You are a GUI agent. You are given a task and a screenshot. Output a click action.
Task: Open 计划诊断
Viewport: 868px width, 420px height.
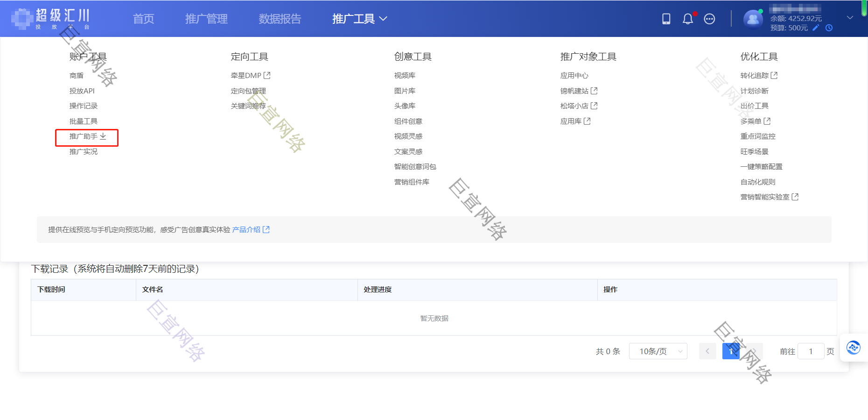tap(754, 91)
